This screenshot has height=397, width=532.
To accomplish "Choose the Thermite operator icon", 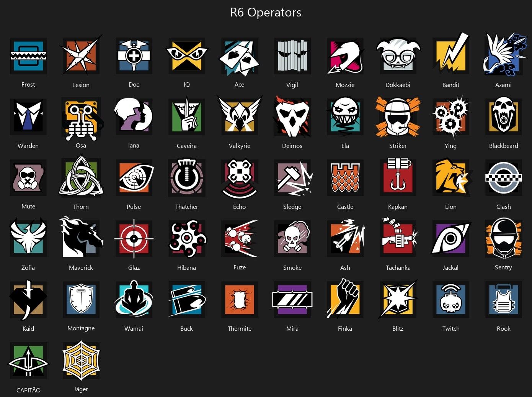I will point(240,300).
